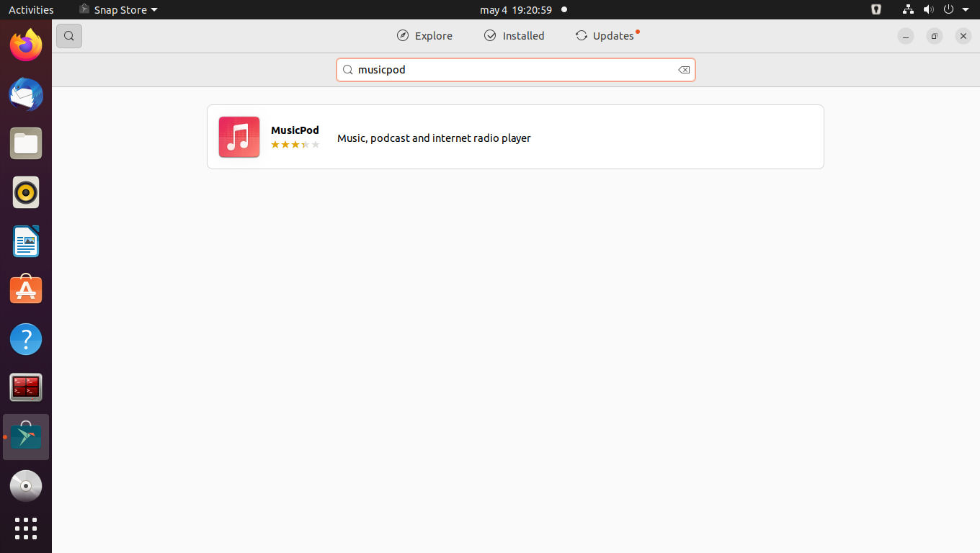The image size is (980, 553).
Task: Show all applications grid
Action: 26,529
